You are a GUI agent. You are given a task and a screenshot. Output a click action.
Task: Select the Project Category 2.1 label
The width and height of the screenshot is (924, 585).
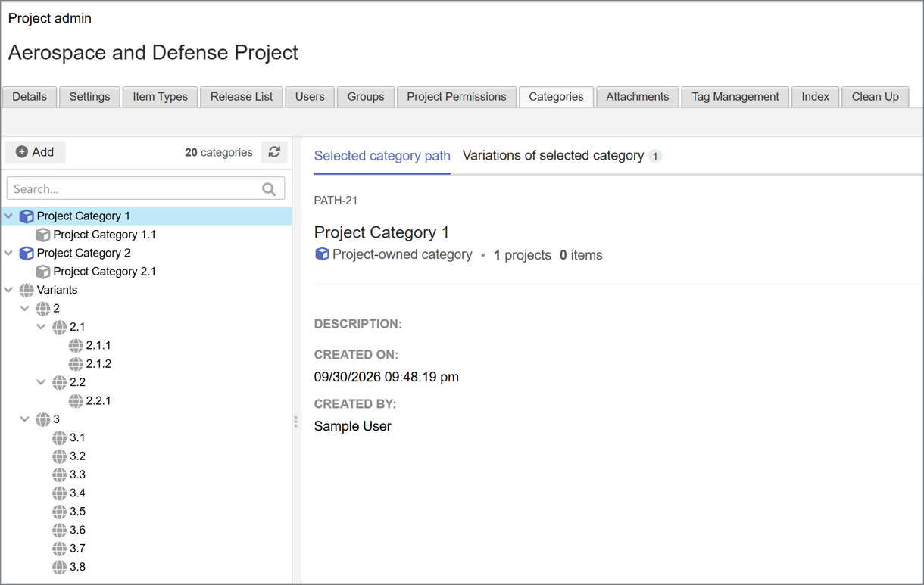[x=105, y=272]
